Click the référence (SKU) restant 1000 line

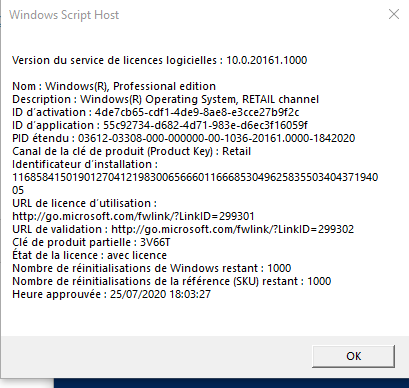[x=172, y=281]
